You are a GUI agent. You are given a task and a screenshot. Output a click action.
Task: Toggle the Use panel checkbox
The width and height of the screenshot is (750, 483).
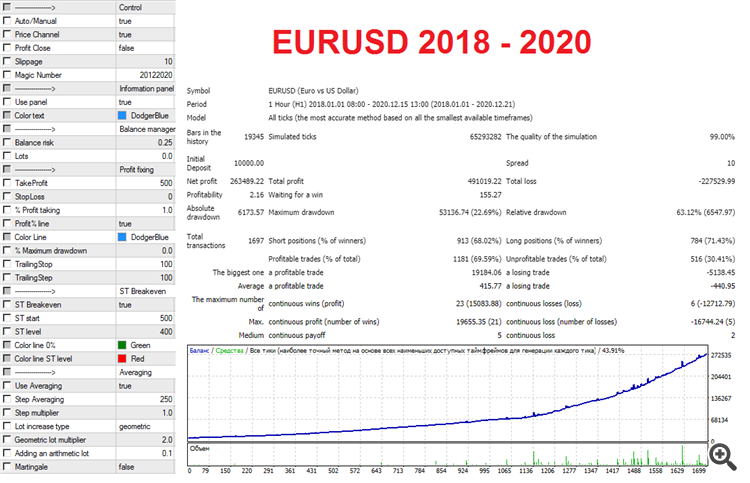pos(7,101)
